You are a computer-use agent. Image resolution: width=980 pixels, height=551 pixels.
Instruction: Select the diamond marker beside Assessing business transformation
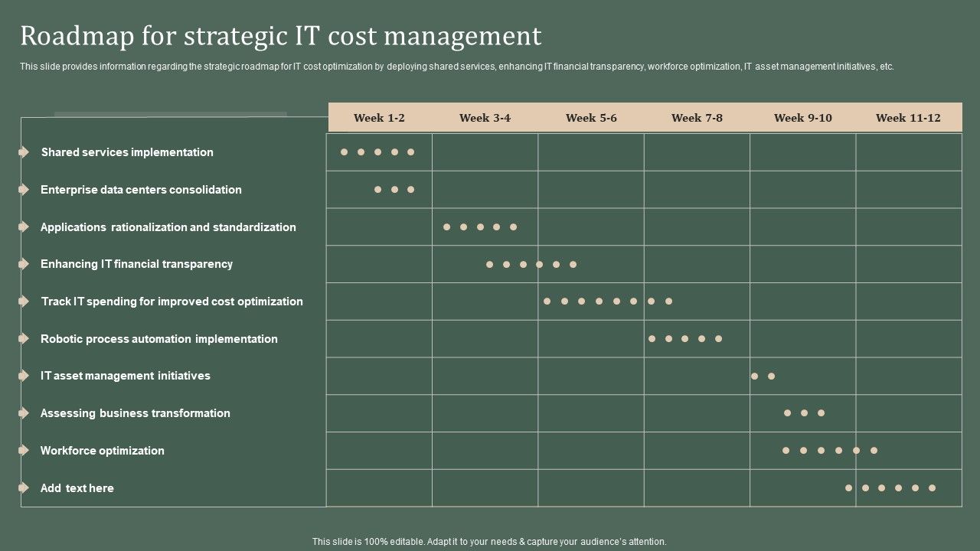coord(23,413)
